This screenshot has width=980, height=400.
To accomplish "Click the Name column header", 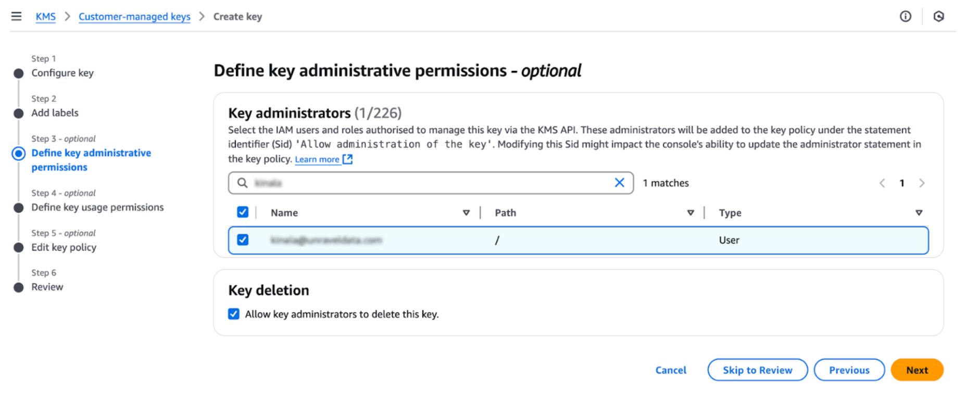I will (x=284, y=213).
